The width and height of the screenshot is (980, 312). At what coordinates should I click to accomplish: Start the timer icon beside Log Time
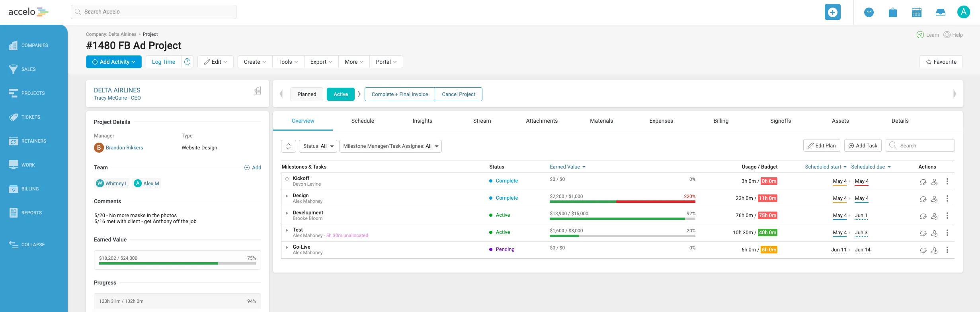[x=187, y=62]
